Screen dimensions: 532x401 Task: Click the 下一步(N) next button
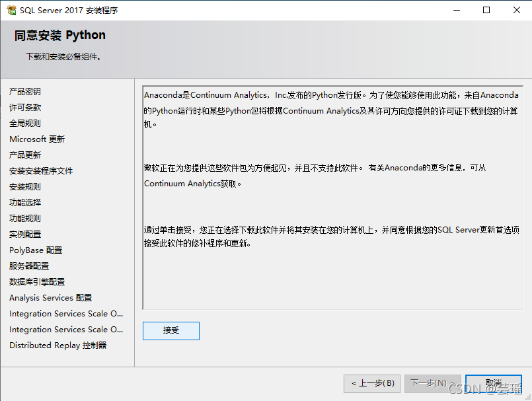(x=433, y=383)
